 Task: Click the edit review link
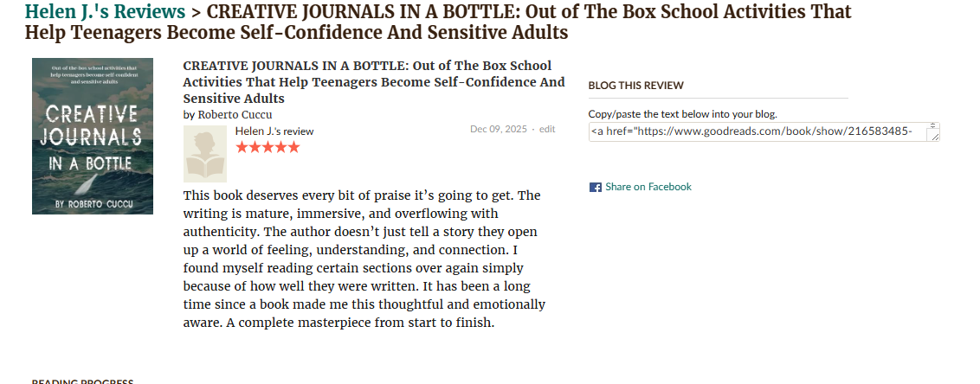point(547,129)
